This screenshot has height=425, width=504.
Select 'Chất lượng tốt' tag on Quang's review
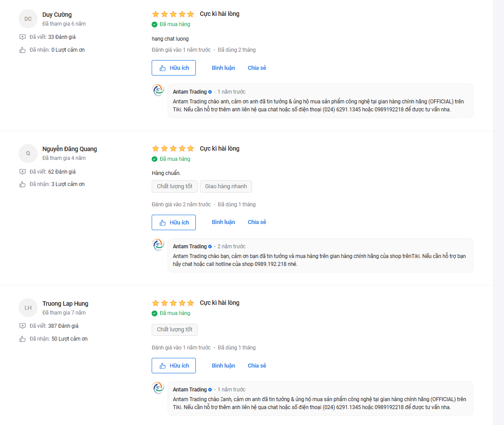(175, 186)
